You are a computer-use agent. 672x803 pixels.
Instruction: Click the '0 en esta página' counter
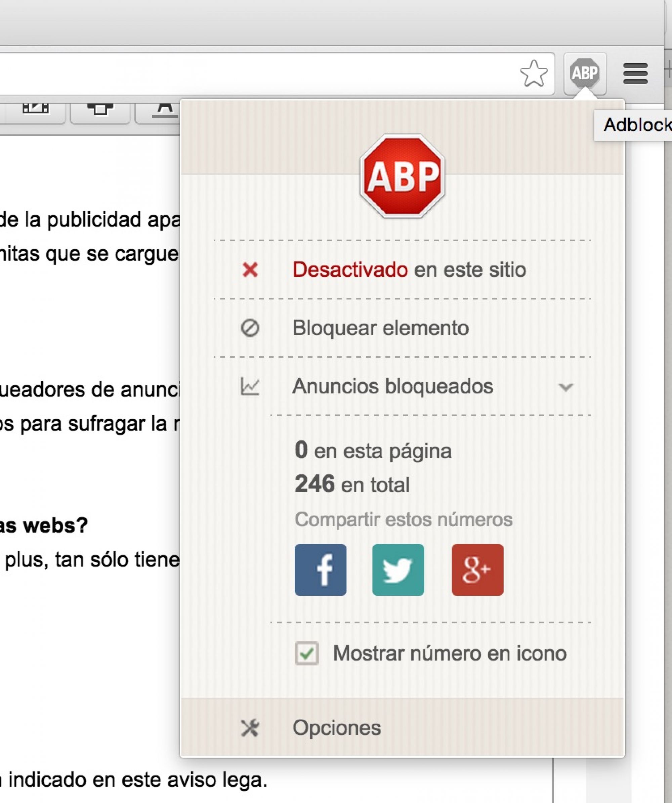373,451
